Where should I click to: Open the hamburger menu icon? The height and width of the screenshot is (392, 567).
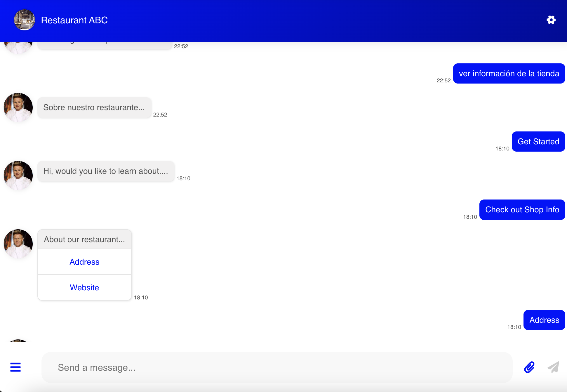(15, 367)
